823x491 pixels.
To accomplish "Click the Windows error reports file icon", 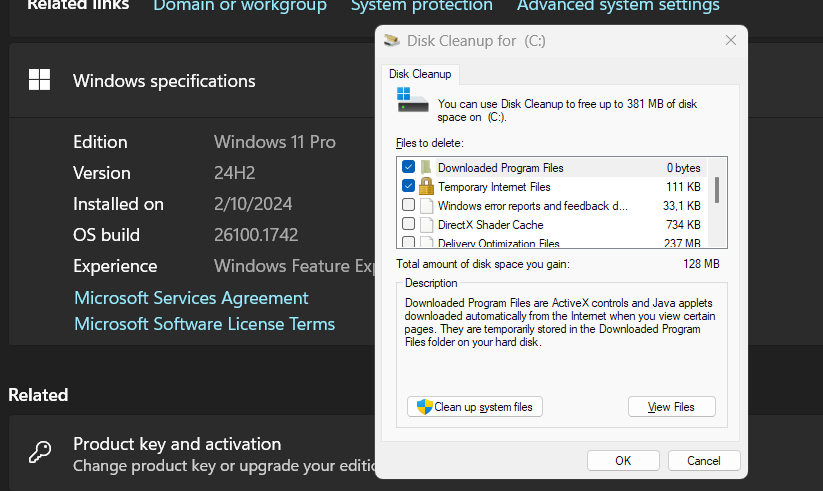I will [x=426, y=205].
